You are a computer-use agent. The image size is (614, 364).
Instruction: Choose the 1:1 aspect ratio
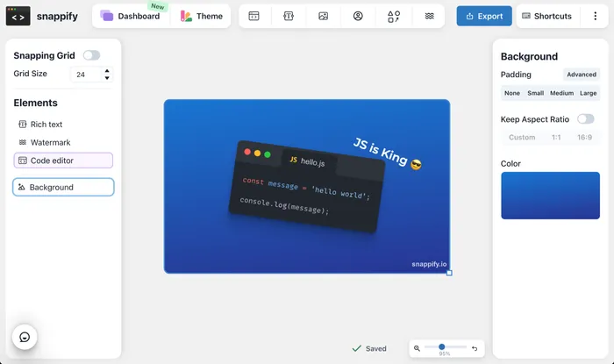click(x=556, y=138)
